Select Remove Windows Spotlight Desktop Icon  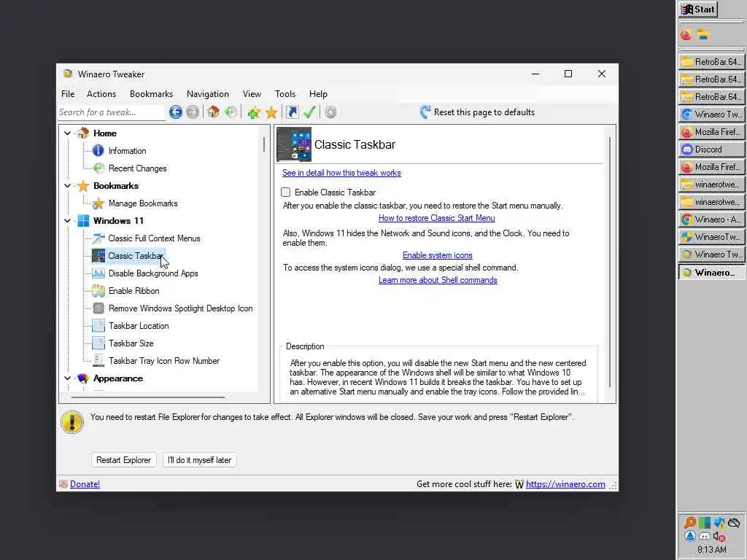(x=181, y=308)
